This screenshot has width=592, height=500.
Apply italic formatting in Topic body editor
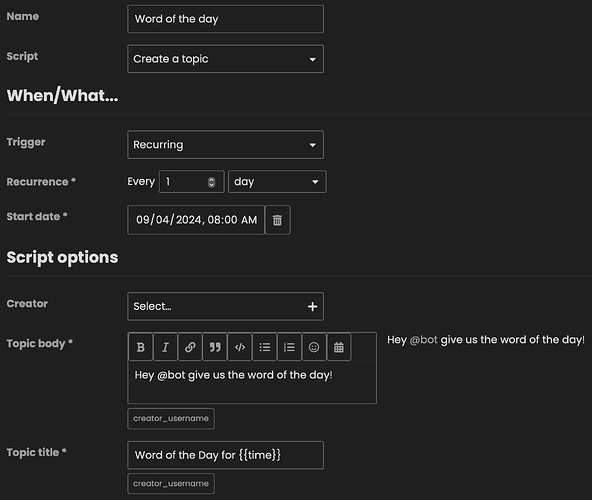(165, 347)
